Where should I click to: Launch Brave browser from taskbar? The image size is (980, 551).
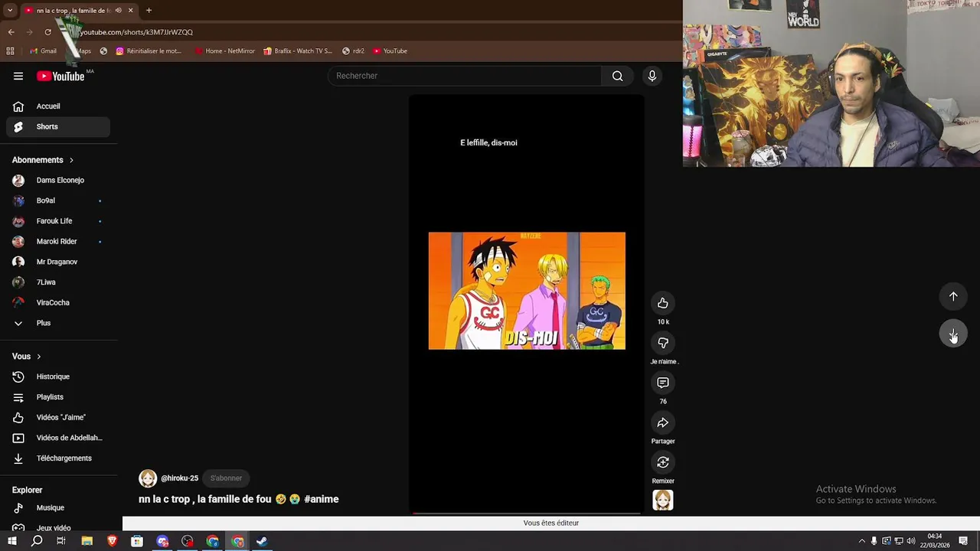(x=112, y=541)
